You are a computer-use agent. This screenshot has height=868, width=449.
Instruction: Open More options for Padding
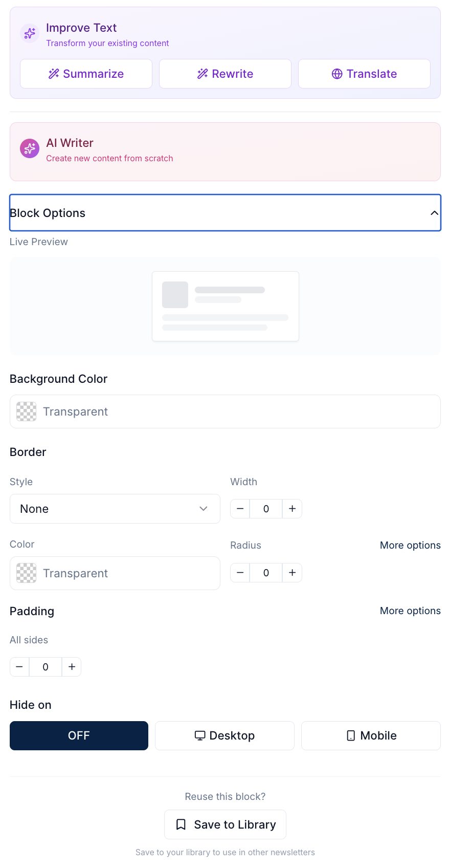pos(410,611)
